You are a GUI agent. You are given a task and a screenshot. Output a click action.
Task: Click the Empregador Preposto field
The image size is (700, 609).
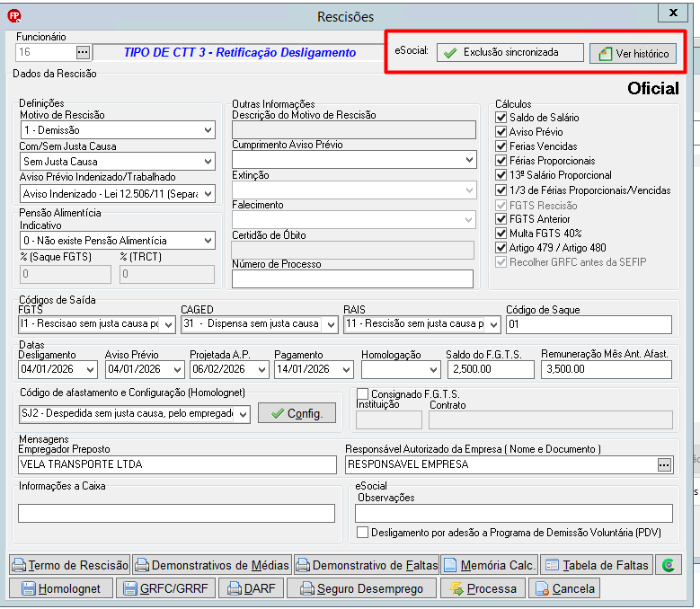[x=177, y=464]
